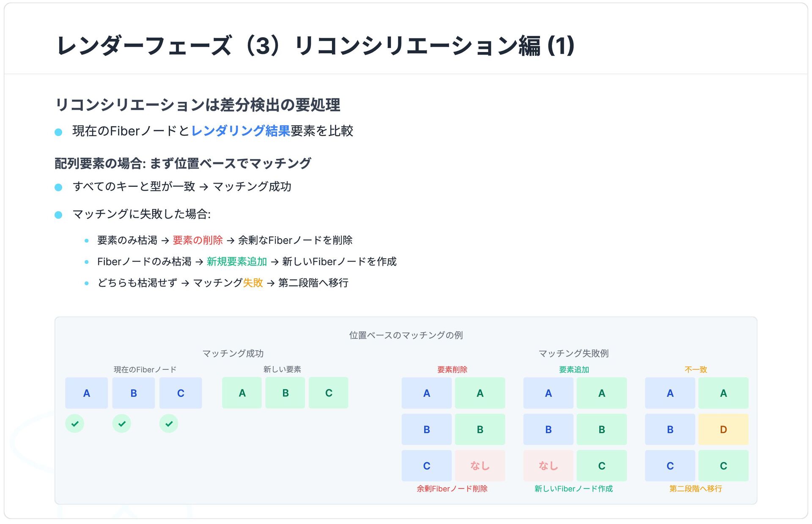The image size is (812, 524).
Task: Click the 新しいFiberノード作成 caption
Action: pyautogui.click(x=573, y=489)
